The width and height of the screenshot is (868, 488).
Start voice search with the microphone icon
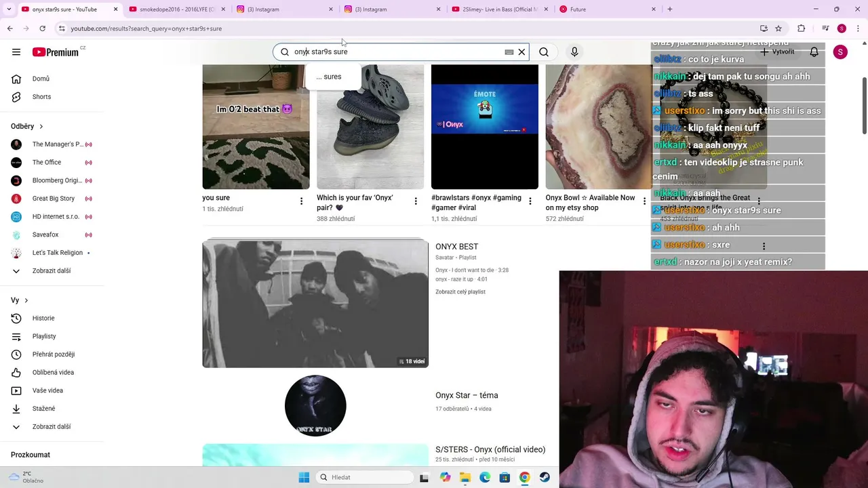pyautogui.click(x=574, y=52)
